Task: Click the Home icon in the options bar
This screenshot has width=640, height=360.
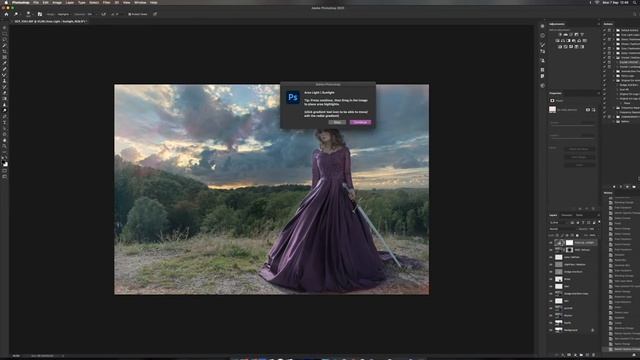Action: pyautogui.click(x=6, y=14)
